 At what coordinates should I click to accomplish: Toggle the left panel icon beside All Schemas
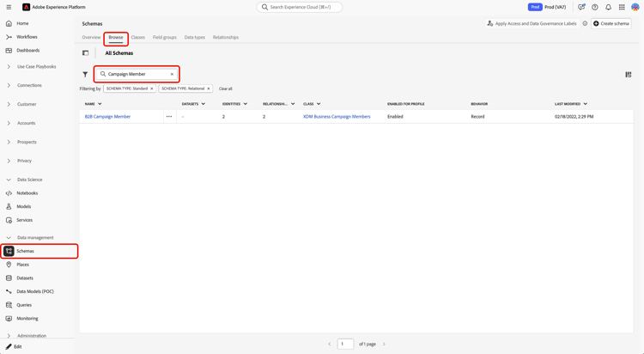(85, 53)
